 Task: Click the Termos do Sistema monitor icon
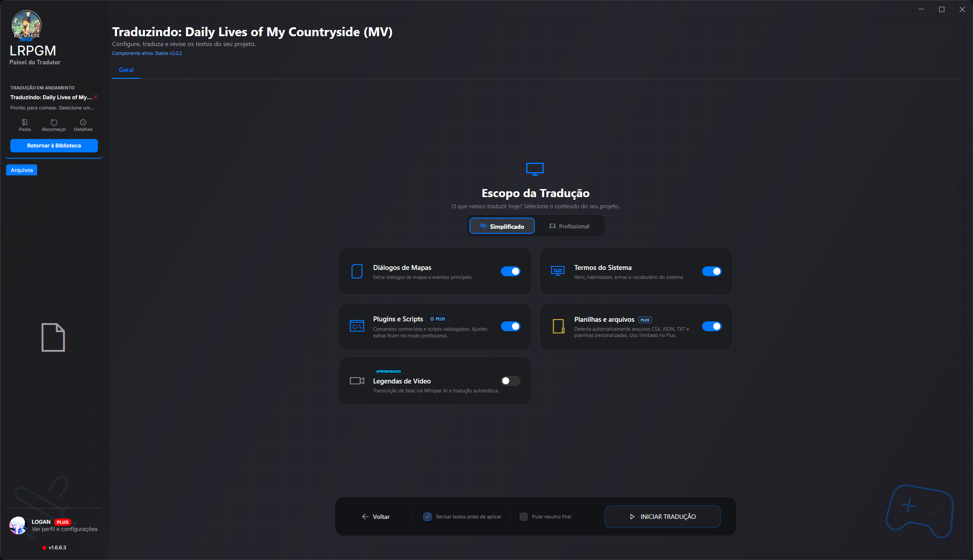(x=558, y=271)
